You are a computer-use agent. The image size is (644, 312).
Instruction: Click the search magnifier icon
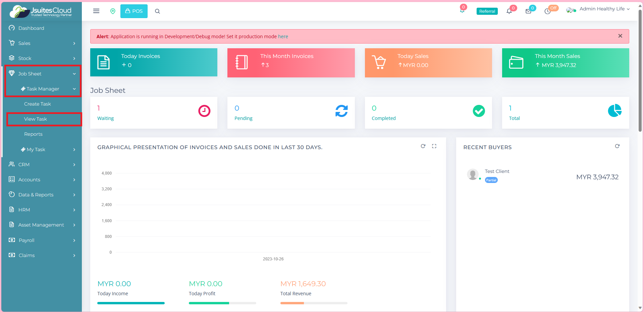[x=157, y=11]
